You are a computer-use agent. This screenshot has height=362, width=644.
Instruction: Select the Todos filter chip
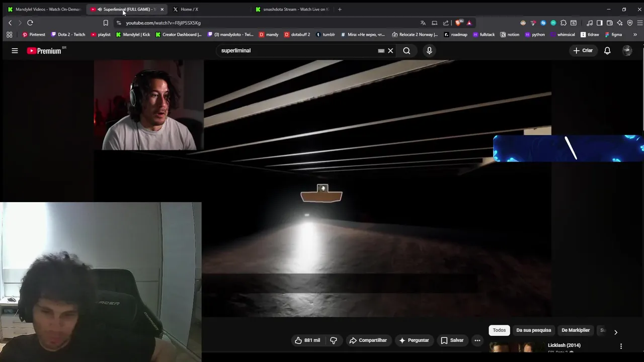coord(499,330)
